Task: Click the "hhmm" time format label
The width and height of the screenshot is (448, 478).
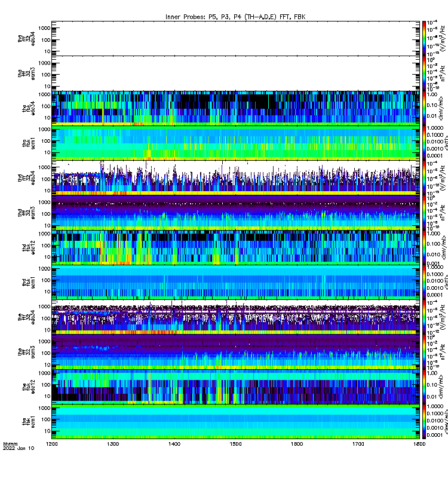Action: tap(10, 444)
